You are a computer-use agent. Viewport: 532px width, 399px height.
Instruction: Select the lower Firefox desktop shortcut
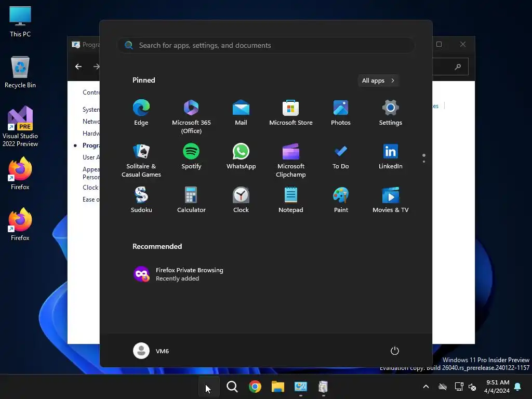(x=20, y=224)
